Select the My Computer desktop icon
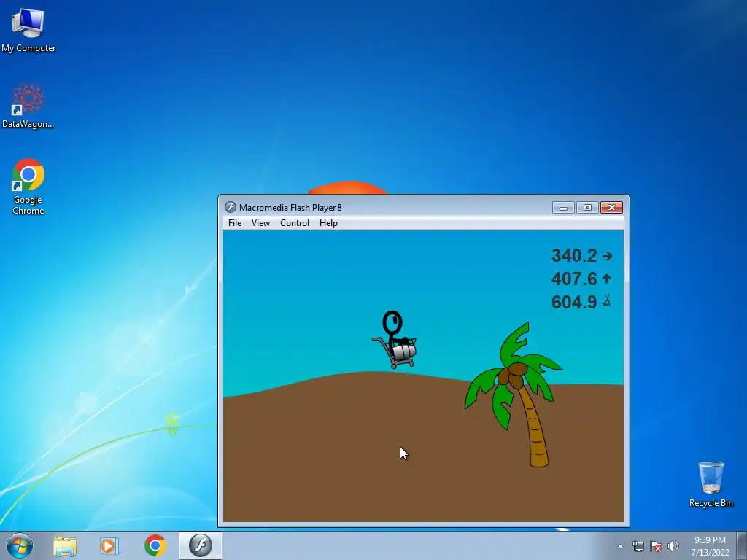 pos(28,29)
